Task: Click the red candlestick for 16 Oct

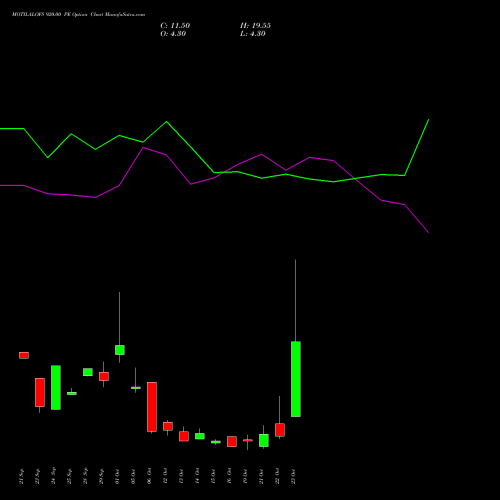Action: (232, 441)
